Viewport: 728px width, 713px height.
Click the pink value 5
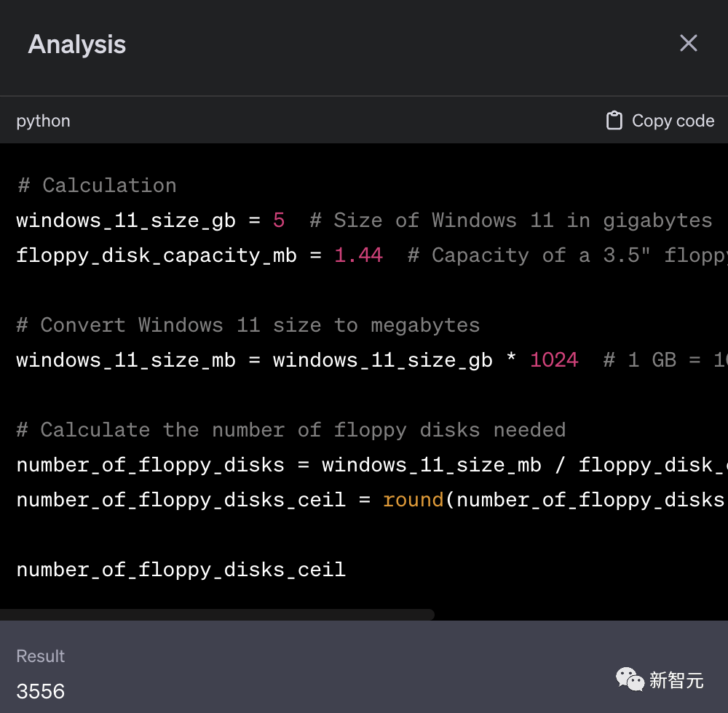point(279,220)
